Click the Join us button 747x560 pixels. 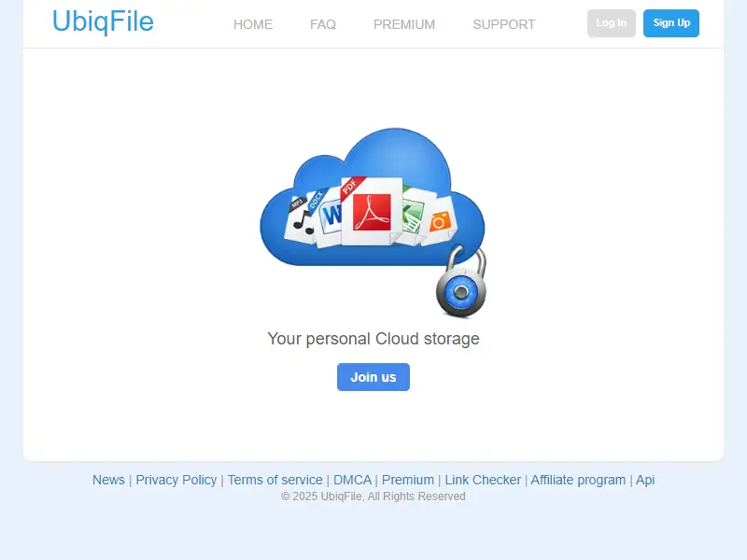click(373, 377)
